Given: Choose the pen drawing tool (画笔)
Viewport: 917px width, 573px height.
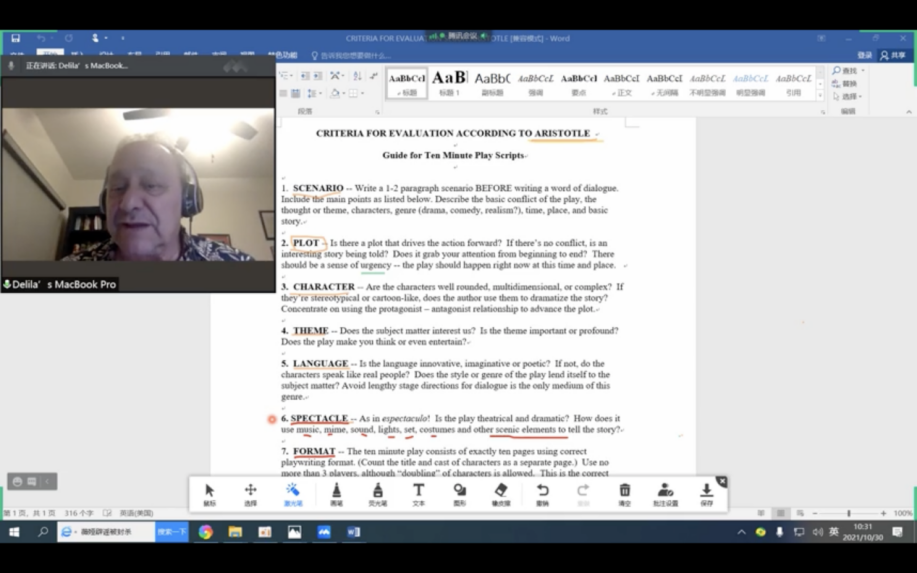Looking at the screenshot, I should [x=336, y=493].
